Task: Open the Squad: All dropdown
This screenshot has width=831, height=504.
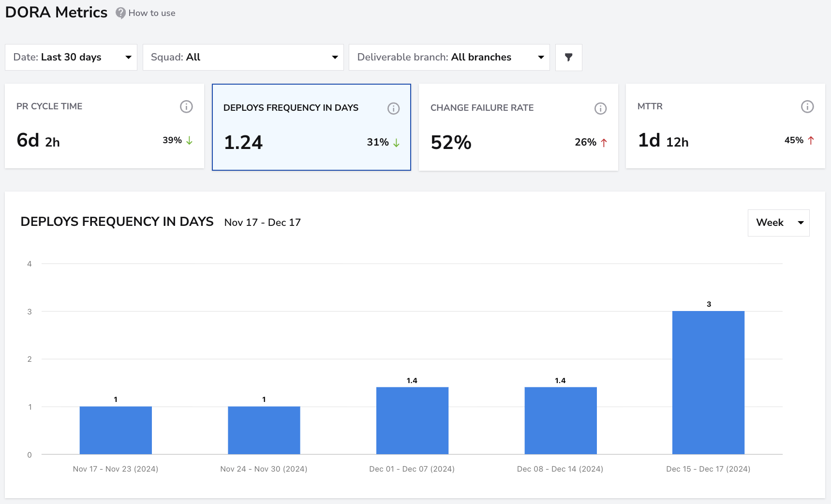Action: pyautogui.click(x=243, y=58)
